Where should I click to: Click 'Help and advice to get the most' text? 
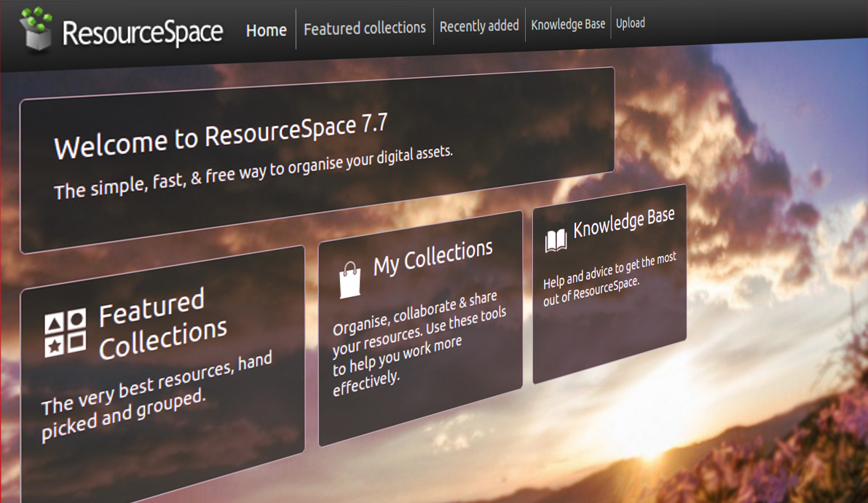(x=609, y=280)
